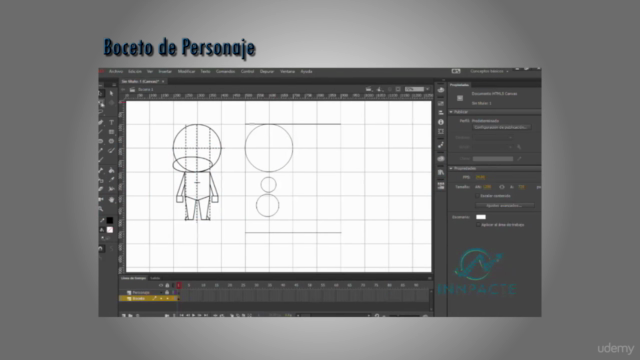
Task: Open the Insertar menu
Action: tap(165, 71)
